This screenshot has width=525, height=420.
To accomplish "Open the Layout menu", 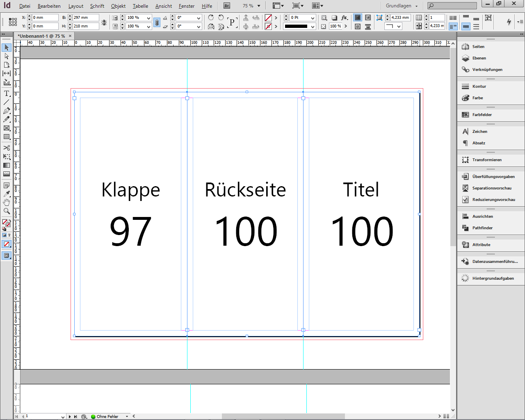I will pyautogui.click(x=75, y=6).
